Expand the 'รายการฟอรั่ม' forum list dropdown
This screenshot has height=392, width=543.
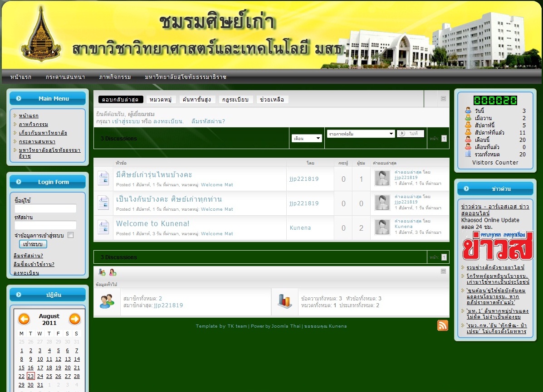pos(361,134)
